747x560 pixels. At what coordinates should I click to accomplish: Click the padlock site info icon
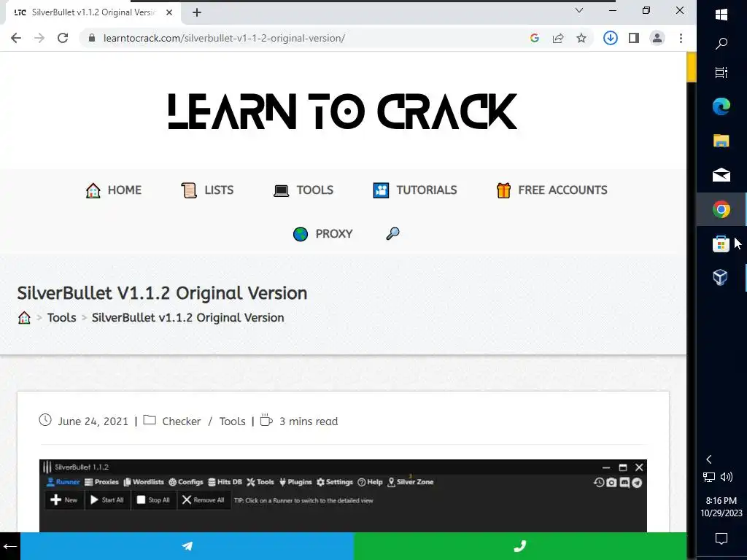click(93, 38)
